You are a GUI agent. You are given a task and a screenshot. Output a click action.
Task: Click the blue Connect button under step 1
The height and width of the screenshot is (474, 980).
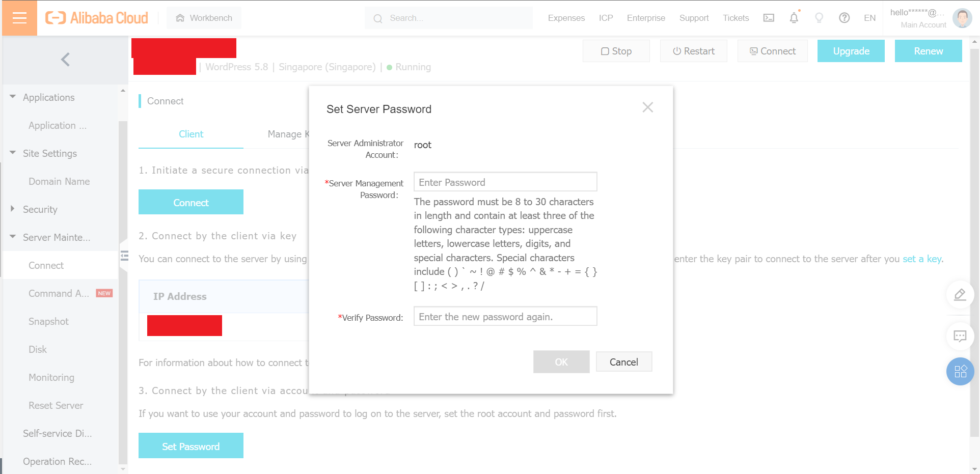pyautogui.click(x=191, y=202)
